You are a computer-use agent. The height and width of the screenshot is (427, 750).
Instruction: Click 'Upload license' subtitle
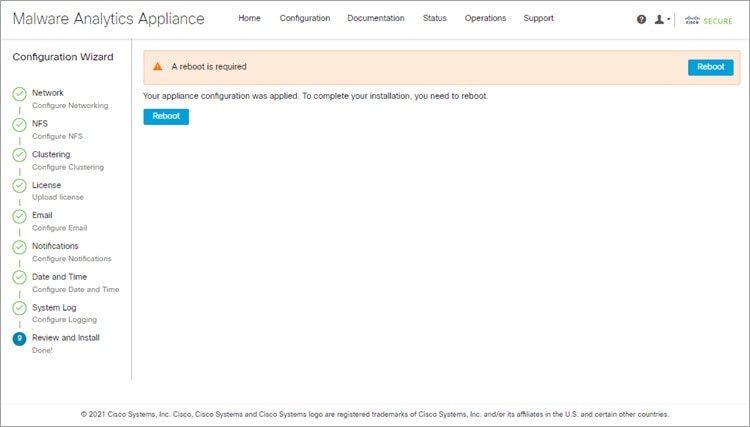[x=58, y=197]
